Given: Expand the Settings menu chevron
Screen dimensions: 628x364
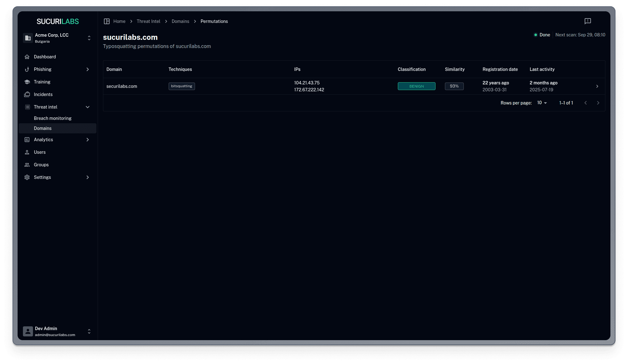Looking at the screenshot, I should pos(88,177).
